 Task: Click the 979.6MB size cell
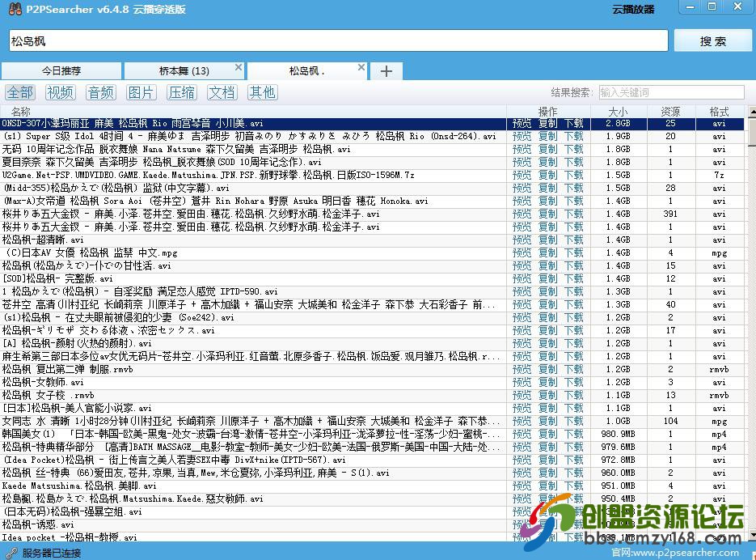[x=618, y=447]
